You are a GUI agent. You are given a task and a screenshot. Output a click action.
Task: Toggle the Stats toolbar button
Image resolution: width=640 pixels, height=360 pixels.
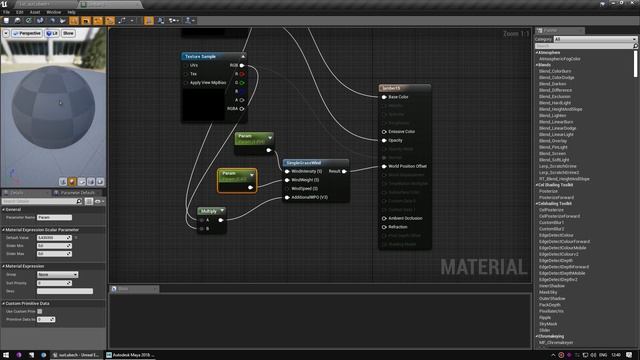[x=149, y=20]
